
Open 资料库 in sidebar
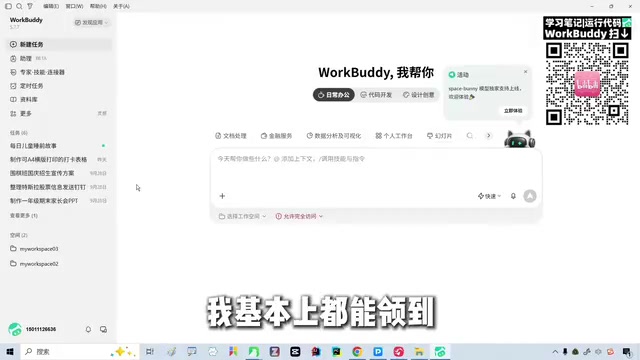point(59,100)
